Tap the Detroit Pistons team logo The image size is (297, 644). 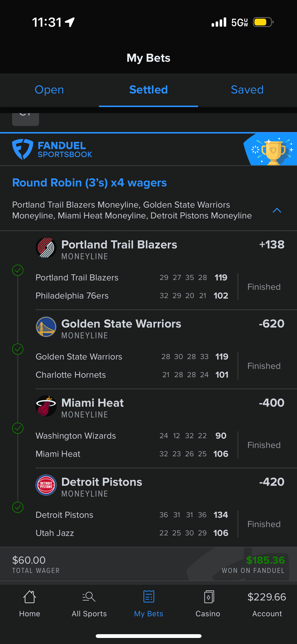tap(46, 485)
